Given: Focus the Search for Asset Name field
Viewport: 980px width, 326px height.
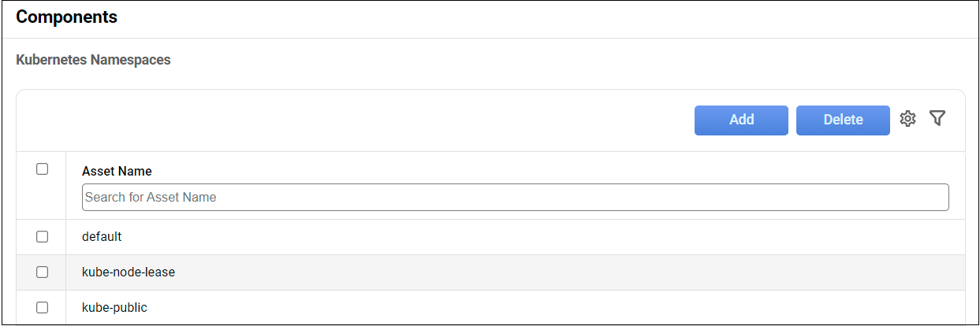Looking at the screenshot, I should (x=515, y=197).
